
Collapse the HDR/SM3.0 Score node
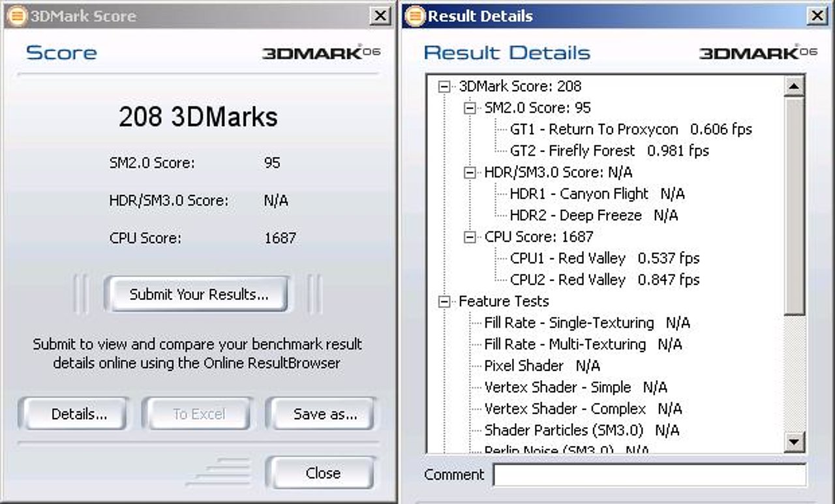pyautogui.click(x=470, y=172)
